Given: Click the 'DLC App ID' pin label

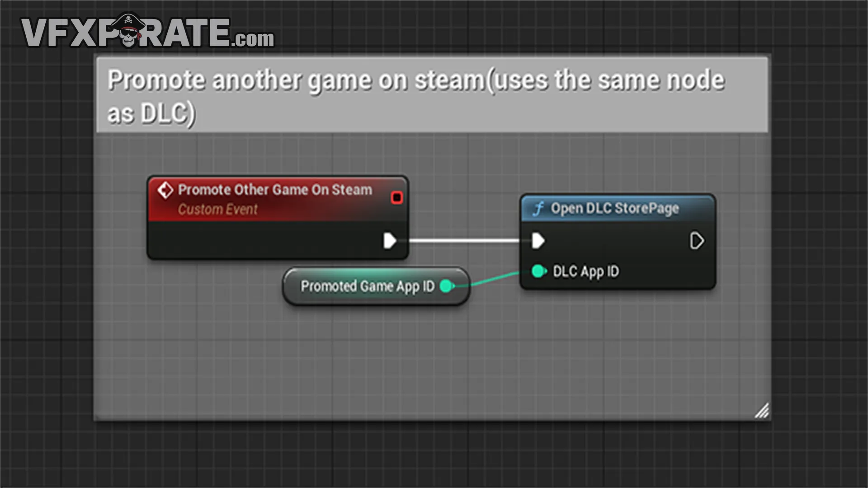Looking at the screenshot, I should [586, 272].
